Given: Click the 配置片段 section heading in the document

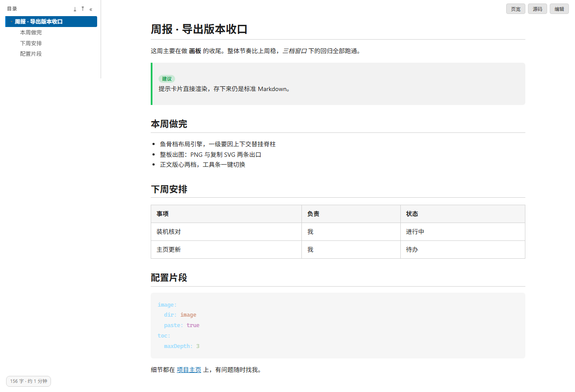Looking at the screenshot, I should click(169, 278).
